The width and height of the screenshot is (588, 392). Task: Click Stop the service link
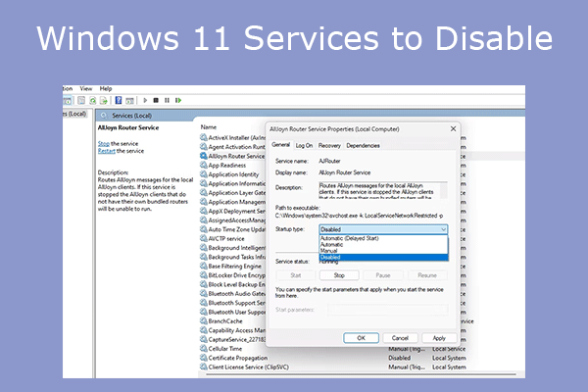104,144
